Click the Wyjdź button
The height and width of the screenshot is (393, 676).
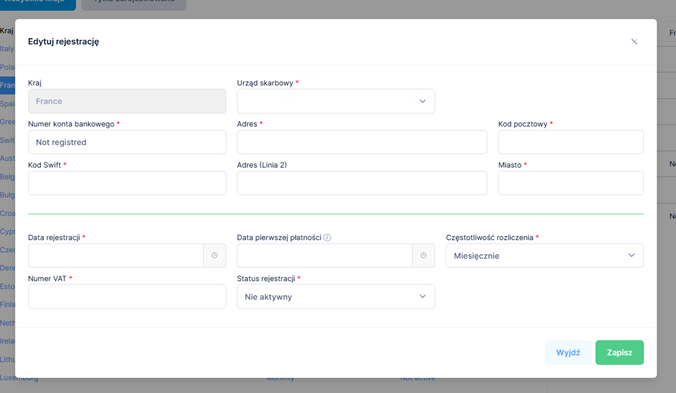coord(568,352)
